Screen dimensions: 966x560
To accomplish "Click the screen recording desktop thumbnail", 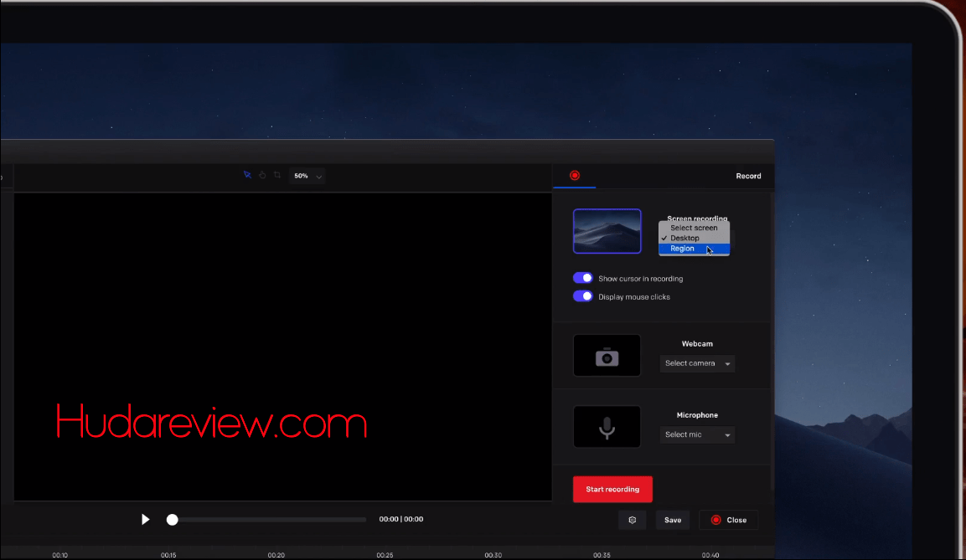I will coord(607,231).
